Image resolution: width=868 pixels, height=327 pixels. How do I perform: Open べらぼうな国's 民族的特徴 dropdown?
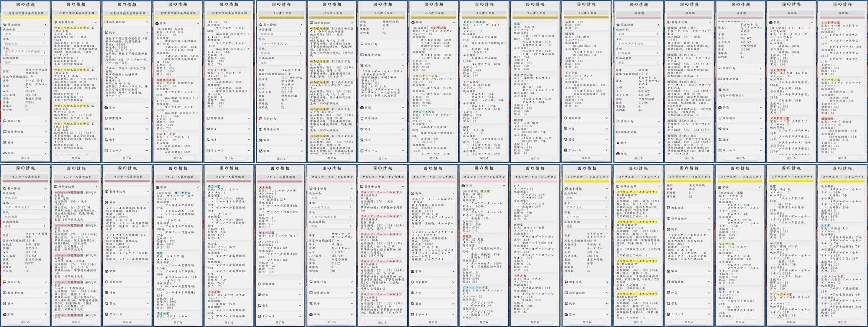click(281, 63)
